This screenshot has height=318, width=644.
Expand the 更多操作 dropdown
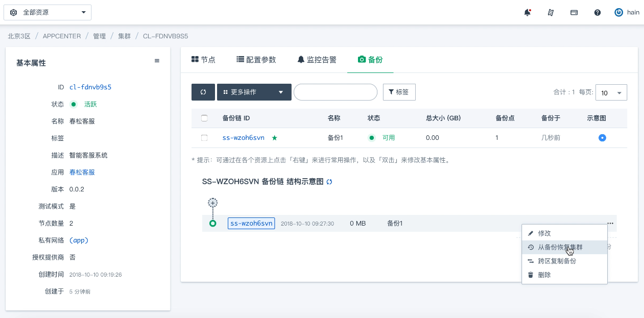point(254,92)
